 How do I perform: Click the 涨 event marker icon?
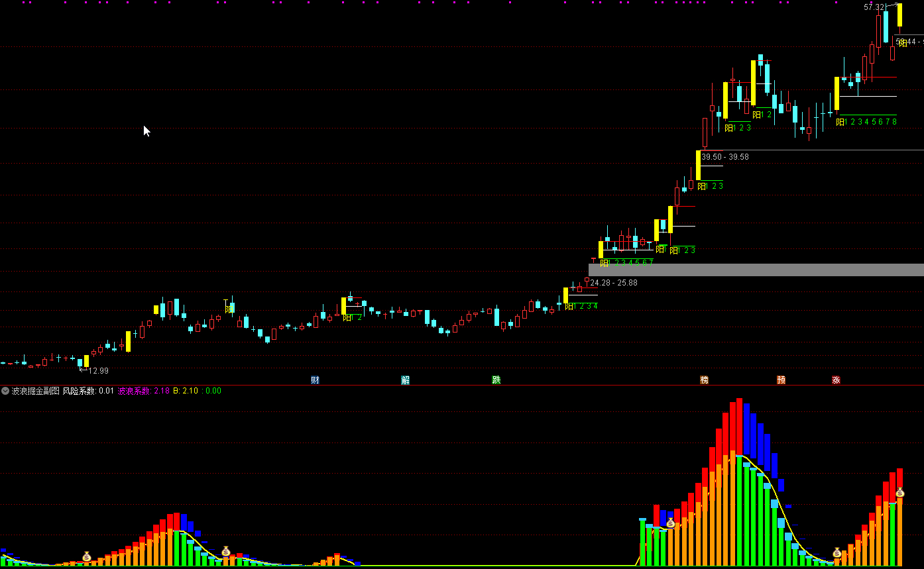pyautogui.click(x=837, y=380)
